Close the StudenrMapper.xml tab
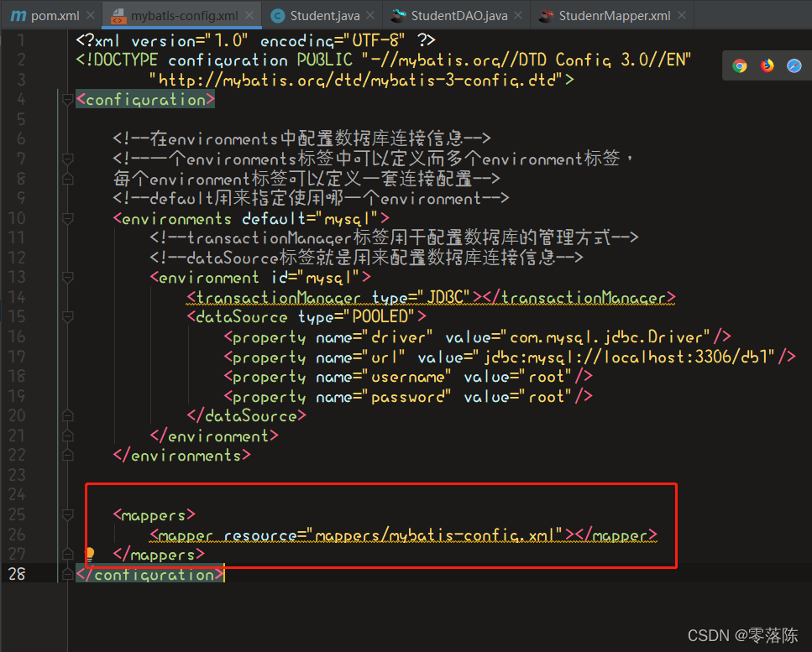This screenshot has height=652, width=812. 682,15
